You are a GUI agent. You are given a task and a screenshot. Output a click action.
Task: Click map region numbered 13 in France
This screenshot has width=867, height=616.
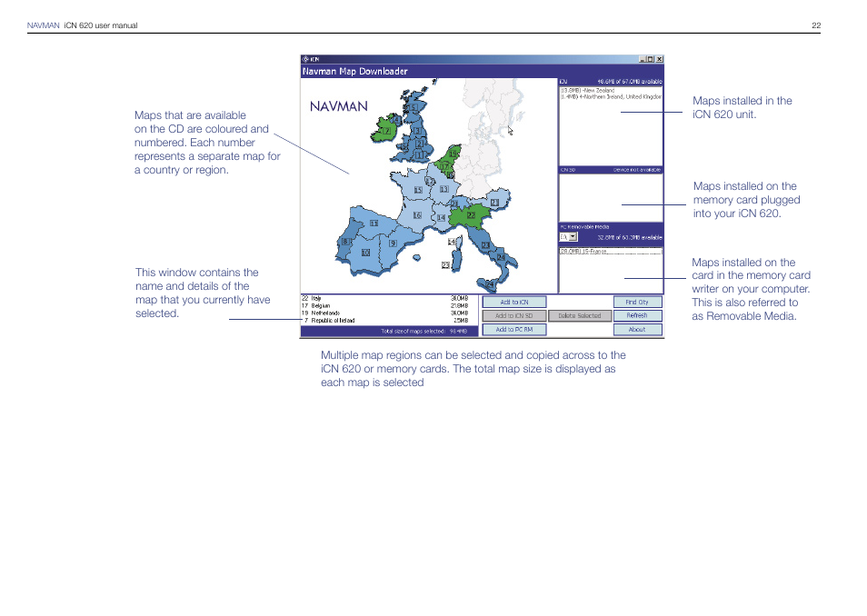(443, 189)
